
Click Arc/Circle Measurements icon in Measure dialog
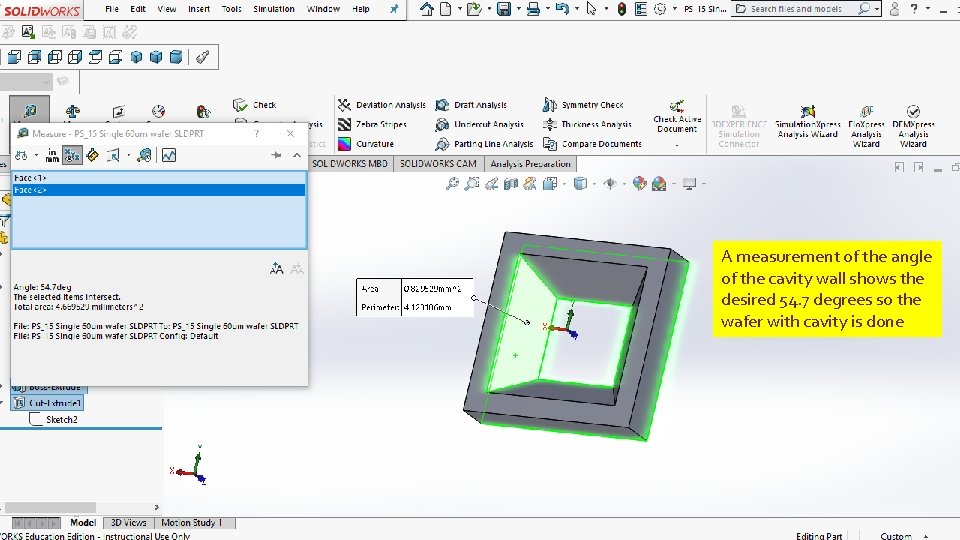pos(21,156)
